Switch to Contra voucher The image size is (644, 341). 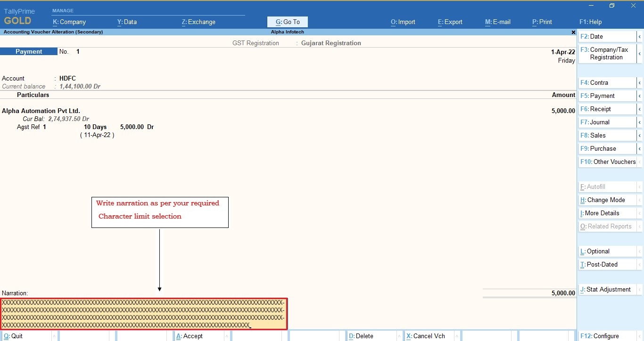click(603, 82)
